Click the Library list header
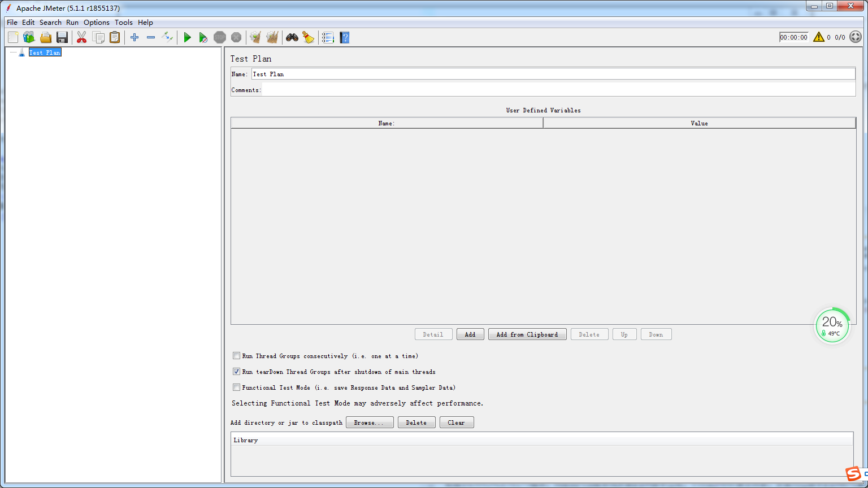Screen dimensions: 868x488 coord(542,440)
